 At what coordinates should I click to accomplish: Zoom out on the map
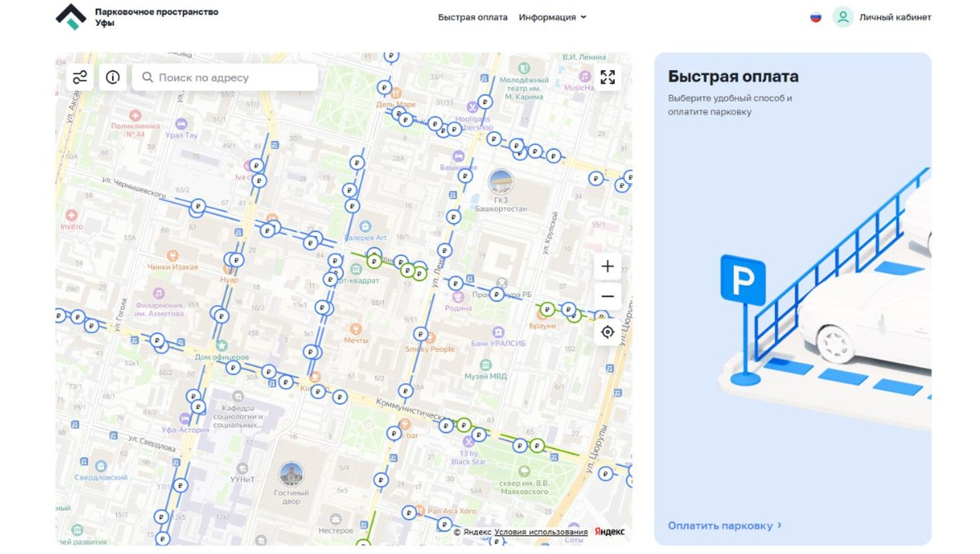(x=607, y=297)
